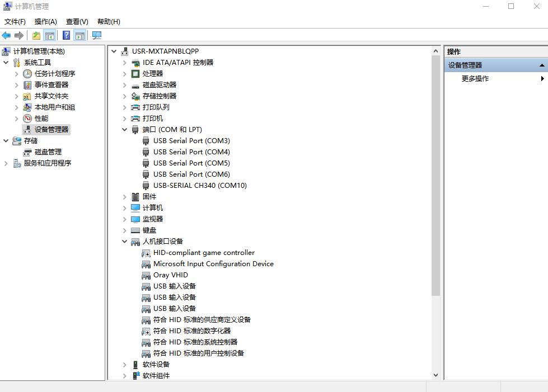Click the blue Help question mark icon

click(x=66, y=36)
